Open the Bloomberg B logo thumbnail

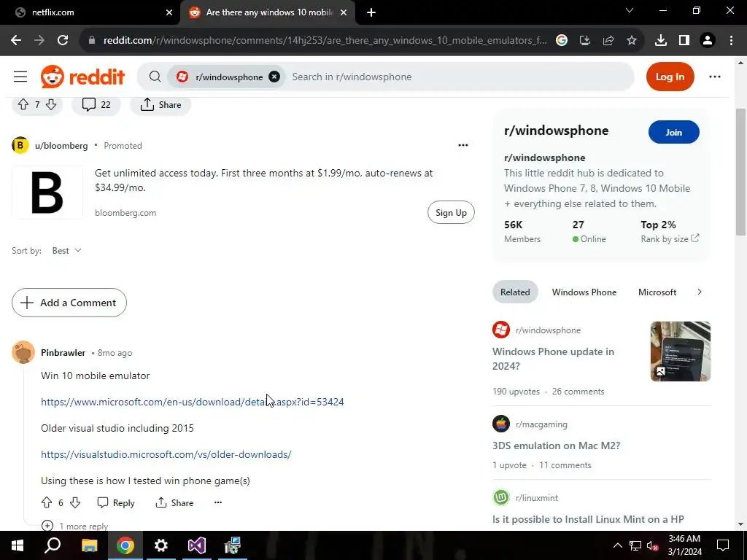click(x=47, y=192)
